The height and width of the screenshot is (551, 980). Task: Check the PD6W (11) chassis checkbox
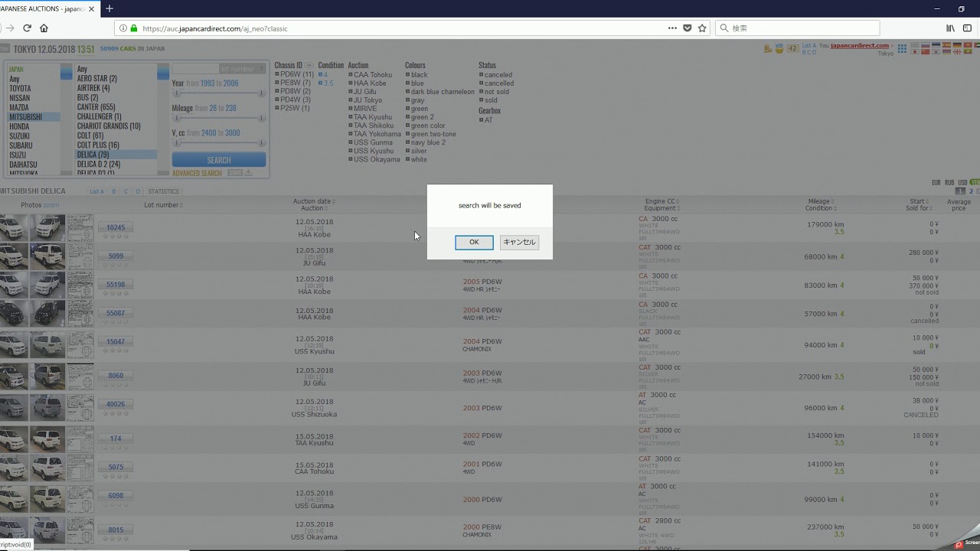coord(277,75)
